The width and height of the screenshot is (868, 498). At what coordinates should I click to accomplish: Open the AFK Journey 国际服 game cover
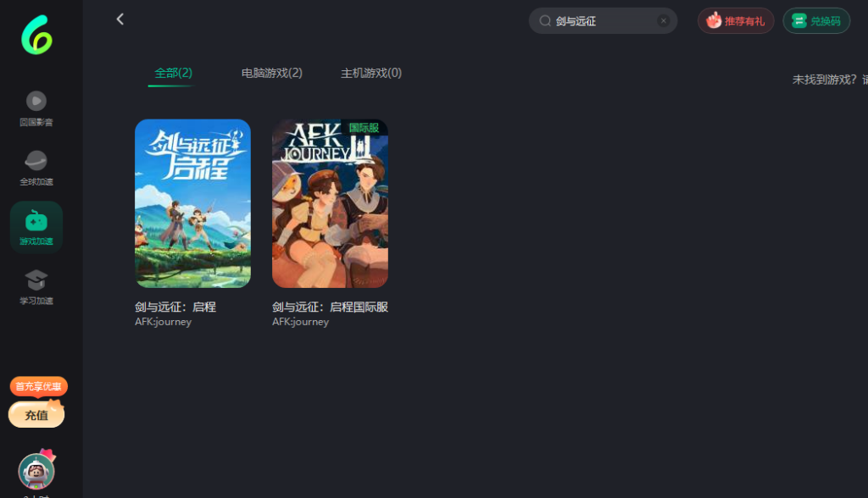point(330,203)
